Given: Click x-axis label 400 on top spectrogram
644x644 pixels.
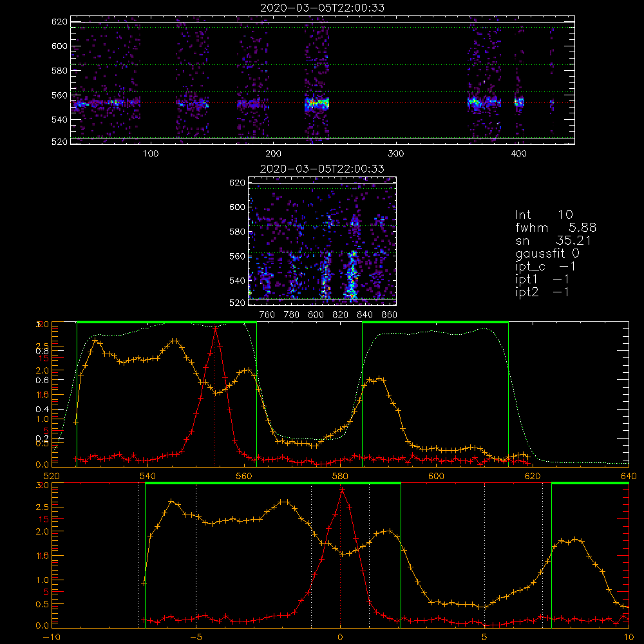Looking at the screenshot, I should [518, 154].
